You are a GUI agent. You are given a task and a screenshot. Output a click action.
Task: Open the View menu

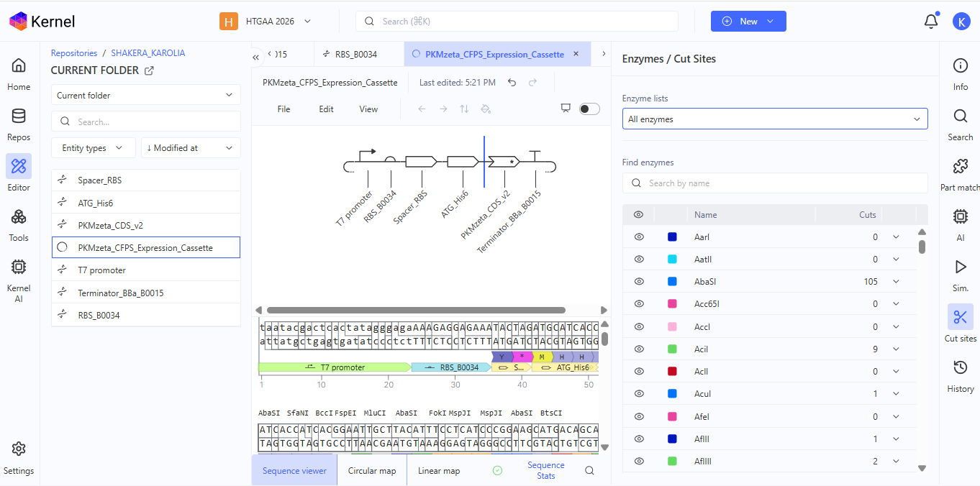[368, 109]
